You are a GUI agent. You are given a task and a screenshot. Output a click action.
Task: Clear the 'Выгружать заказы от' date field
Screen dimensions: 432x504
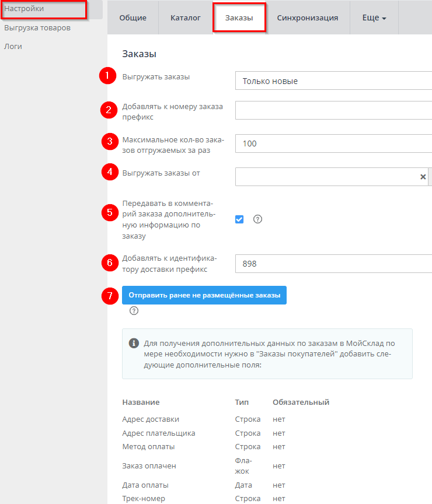(x=423, y=177)
